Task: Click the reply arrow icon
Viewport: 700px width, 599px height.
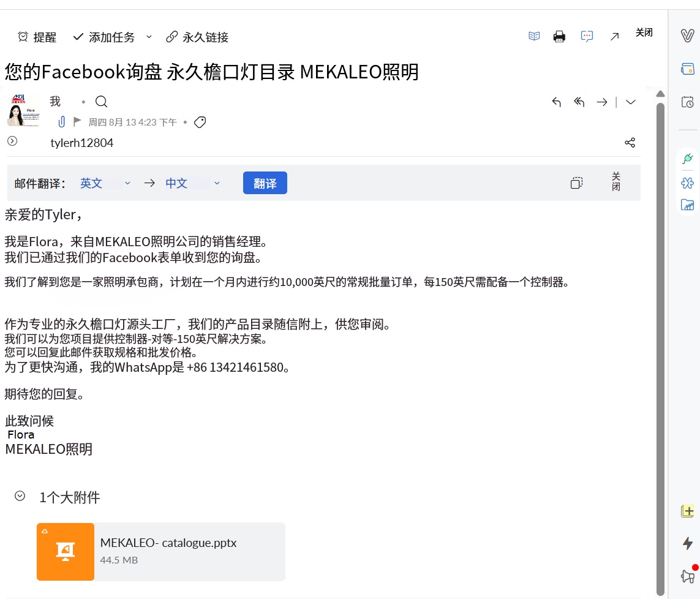Action: pos(556,102)
